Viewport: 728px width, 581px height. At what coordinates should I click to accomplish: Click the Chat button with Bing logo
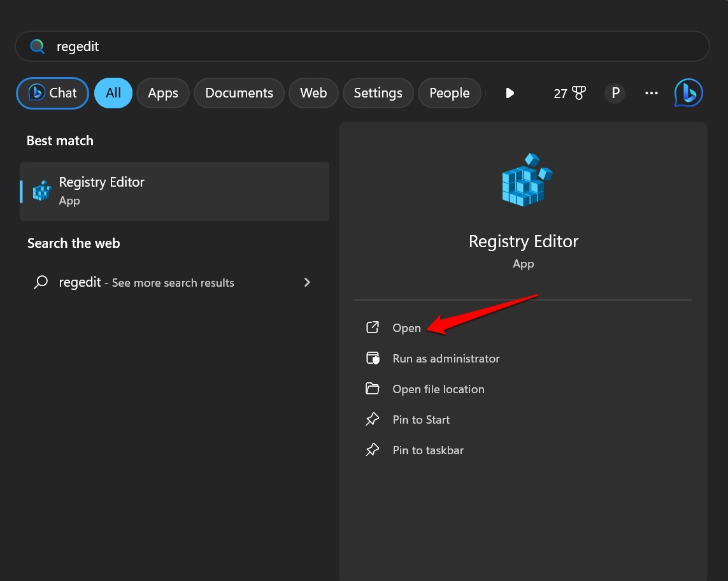[x=53, y=93]
